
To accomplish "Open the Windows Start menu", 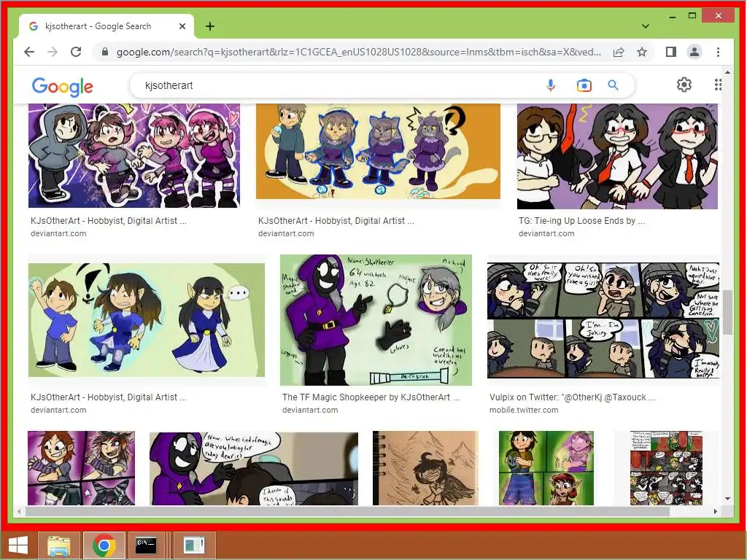I will (18, 545).
